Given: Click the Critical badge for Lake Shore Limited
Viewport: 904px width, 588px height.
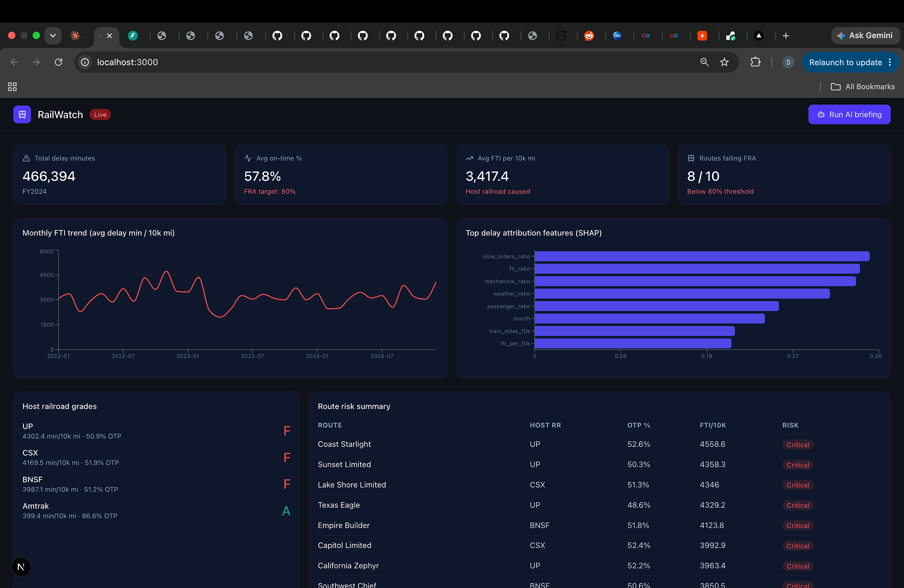Looking at the screenshot, I should click(x=798, y=485).
